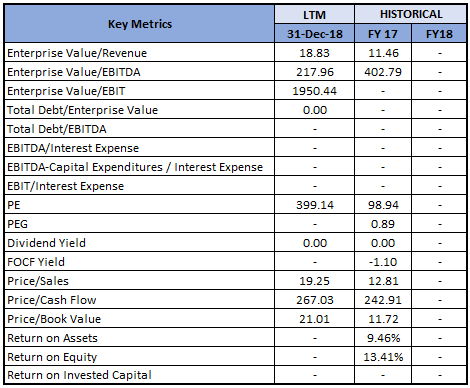The height and width of the screenshot is (388, 470).
Task: Click the LTM column header
Action: coord(314,14)
